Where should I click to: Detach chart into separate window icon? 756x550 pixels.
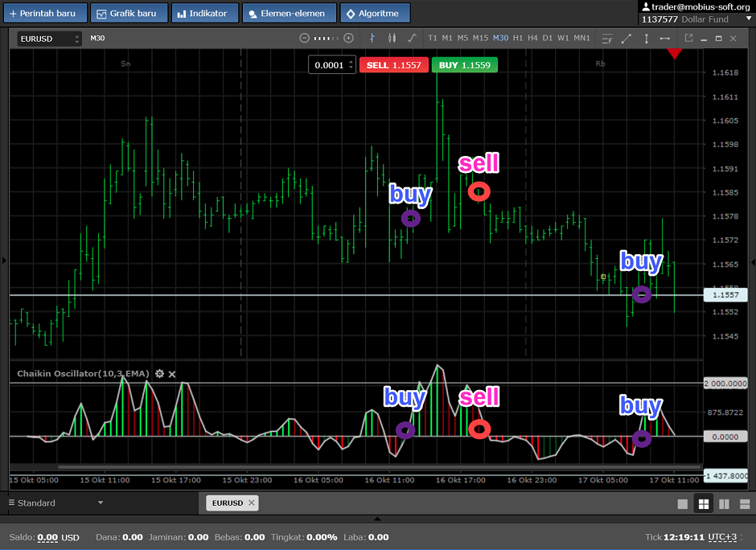pos(688,38)
